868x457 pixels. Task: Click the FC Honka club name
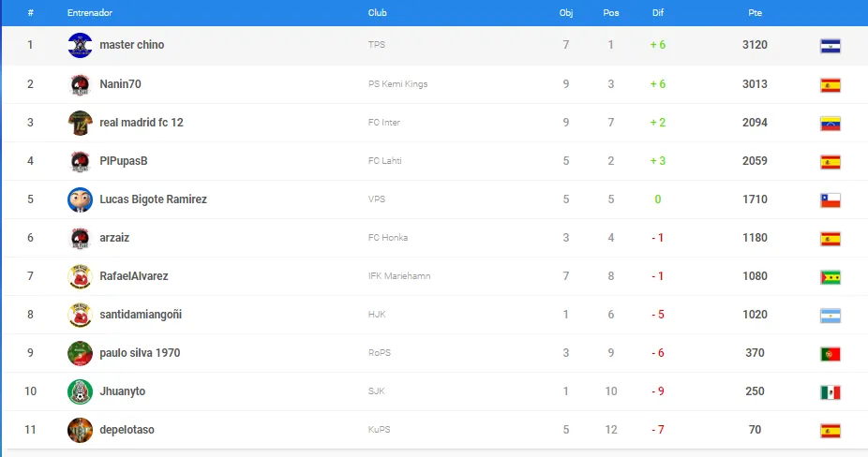tap(388, 238)
